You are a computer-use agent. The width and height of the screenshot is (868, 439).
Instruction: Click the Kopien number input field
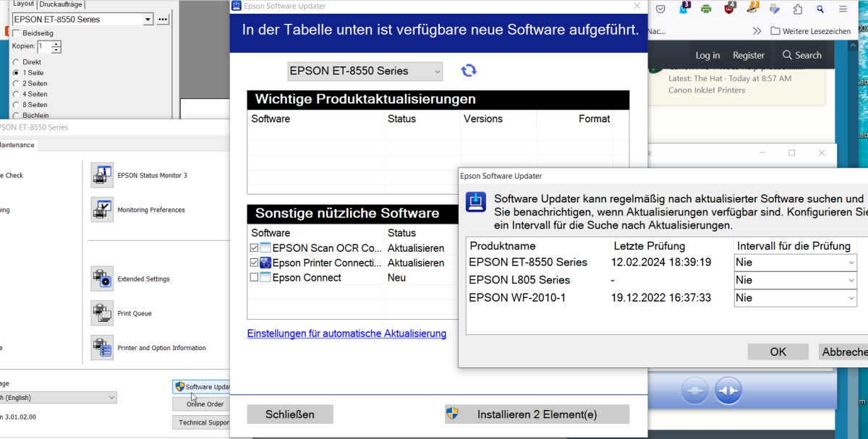(x=44, y=46)
